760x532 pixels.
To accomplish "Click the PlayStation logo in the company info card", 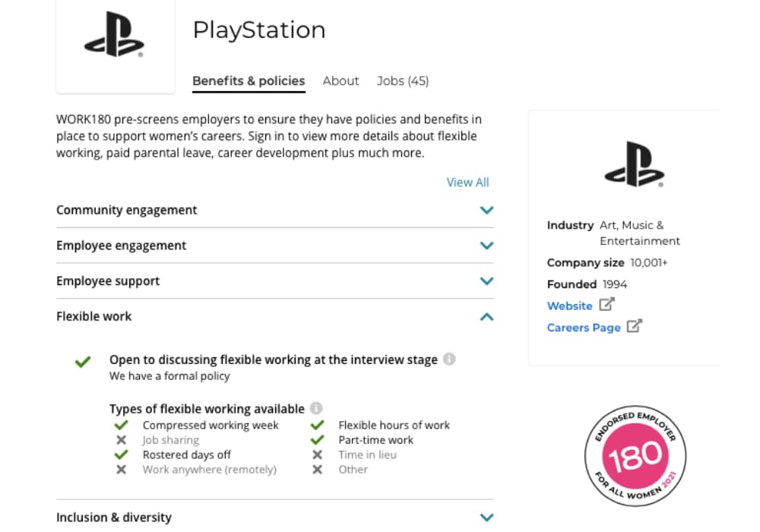I will click(x=635, y=164).
